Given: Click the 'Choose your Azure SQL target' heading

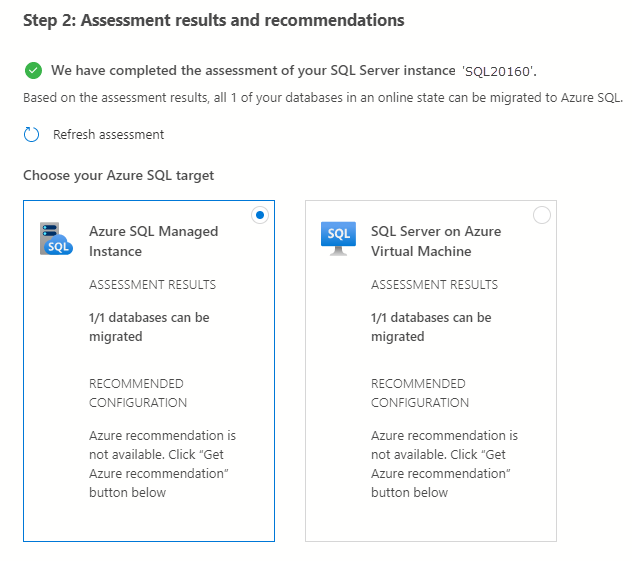Looking at the screenshot, I should click(x=118, y=175).
